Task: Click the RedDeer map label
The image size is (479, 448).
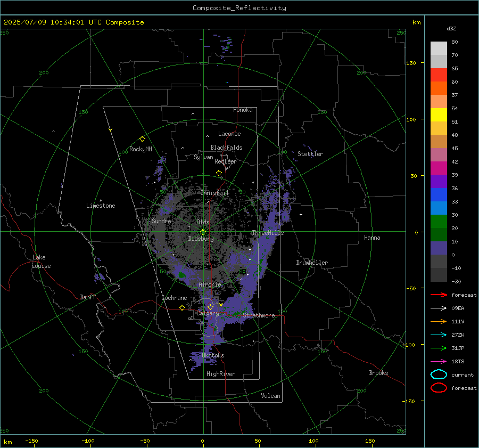Action: (226, 161)
